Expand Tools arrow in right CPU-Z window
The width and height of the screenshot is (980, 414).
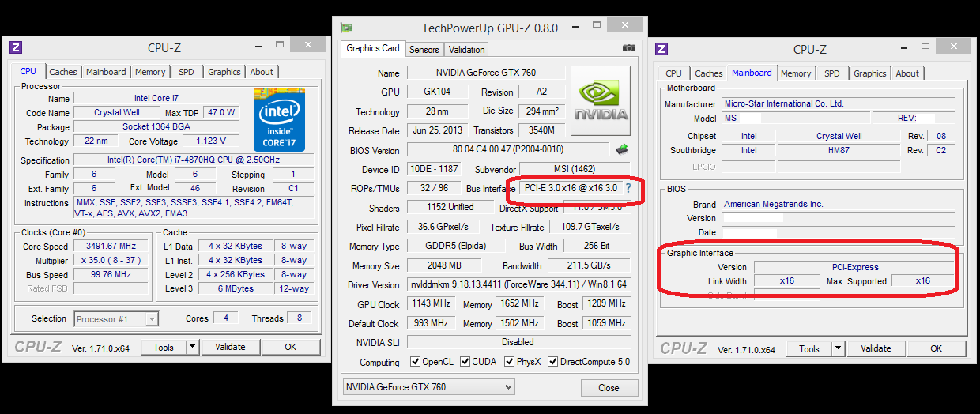tap(838, 348)
